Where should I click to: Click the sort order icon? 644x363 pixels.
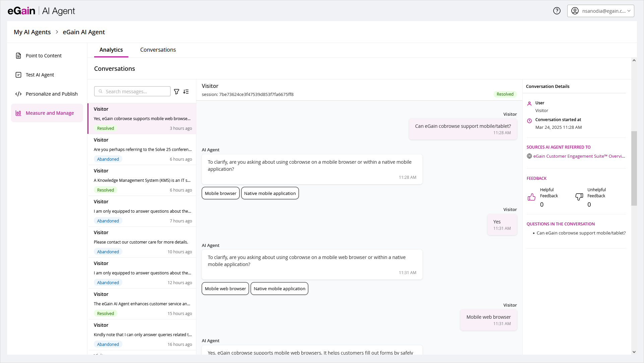(186, 92)
